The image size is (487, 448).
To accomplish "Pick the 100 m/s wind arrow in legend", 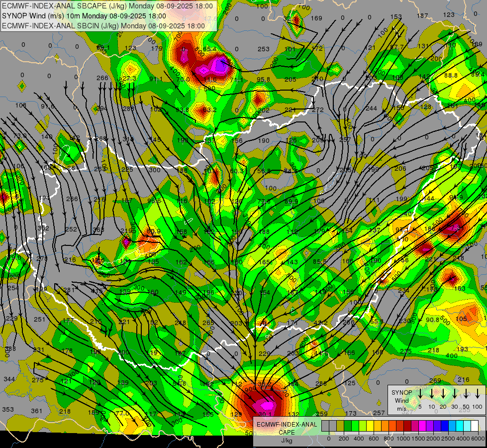I will (x=478, y=394).
